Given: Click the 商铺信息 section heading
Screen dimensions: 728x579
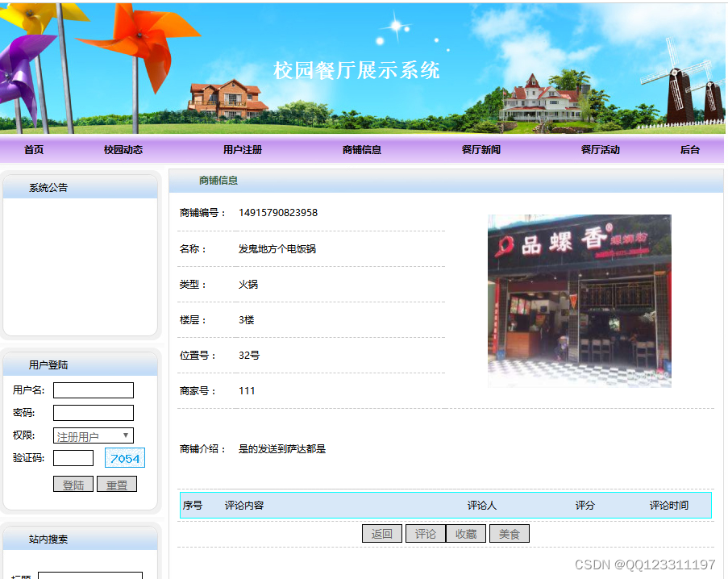Looking at the screenshot, I should click(x=218, y=180).
